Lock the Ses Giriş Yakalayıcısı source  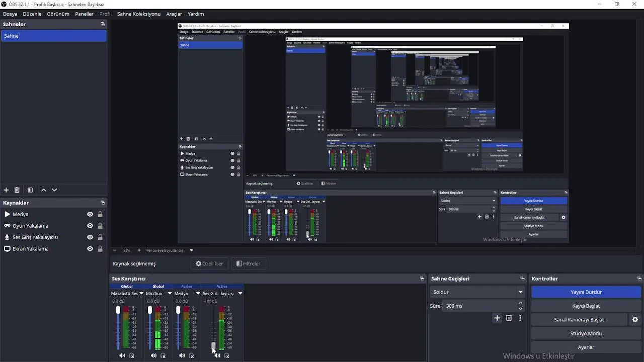(100, 237)
